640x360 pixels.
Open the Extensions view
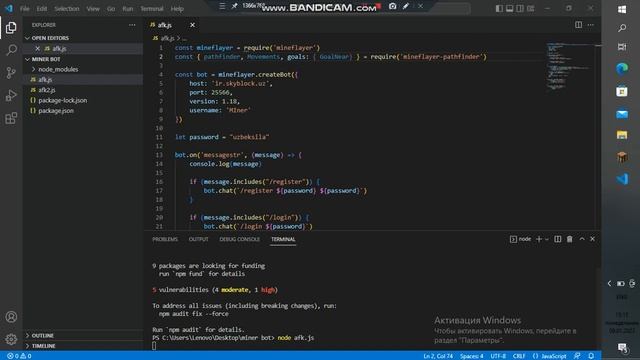coord(11,118)
